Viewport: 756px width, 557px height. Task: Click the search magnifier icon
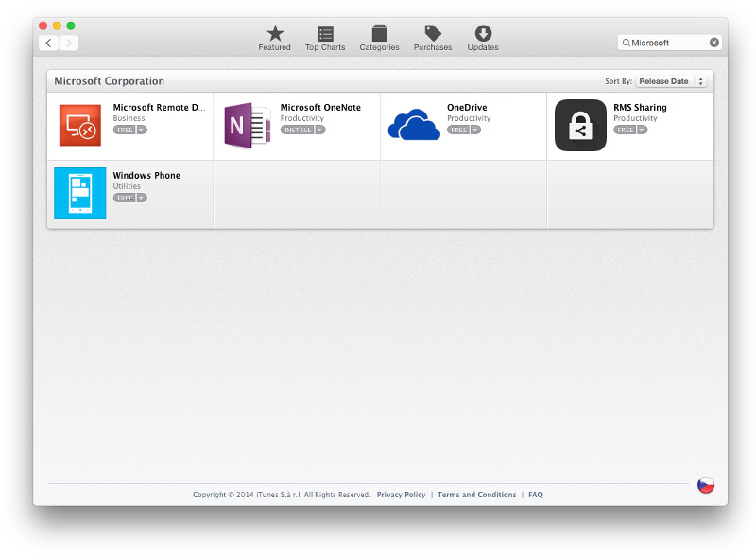(626, 43)
